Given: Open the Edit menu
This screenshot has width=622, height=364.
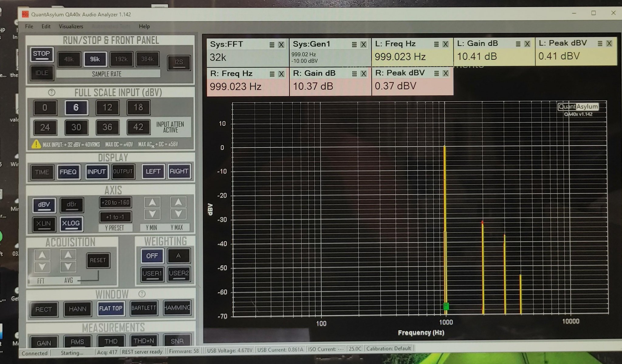Looking at the screenshot, I should (x=46, y=26).
